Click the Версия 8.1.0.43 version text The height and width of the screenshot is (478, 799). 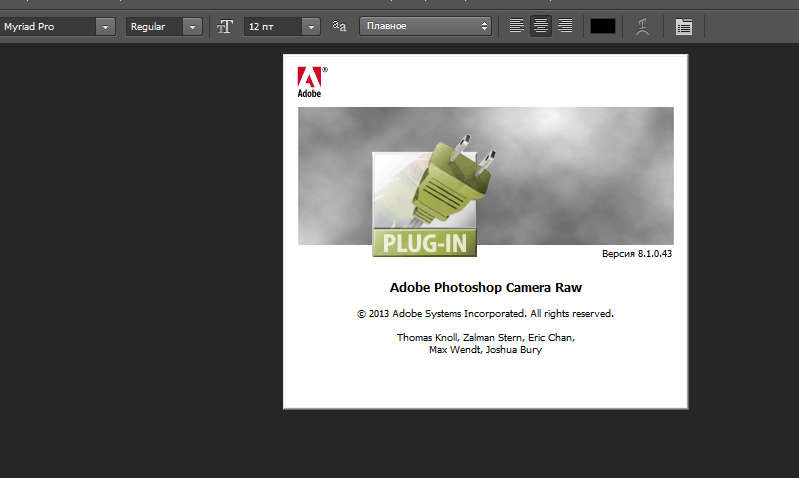coord(636,253)
